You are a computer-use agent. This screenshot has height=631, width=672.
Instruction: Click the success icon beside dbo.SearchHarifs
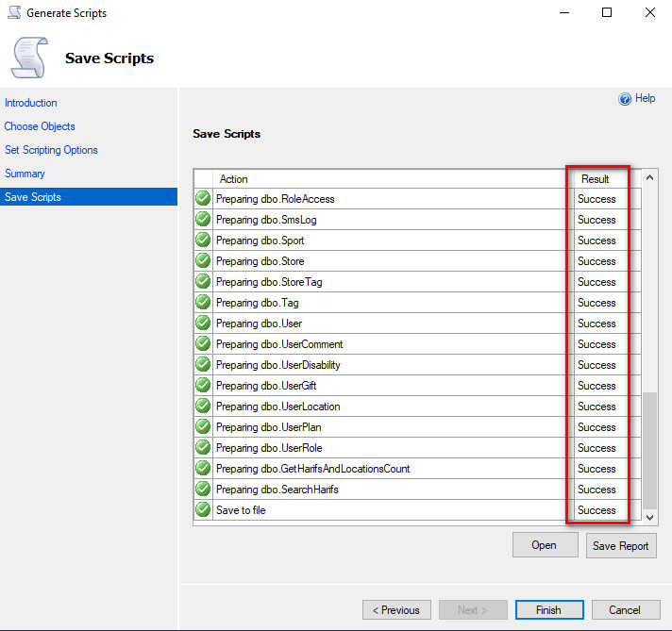point(203,489)
